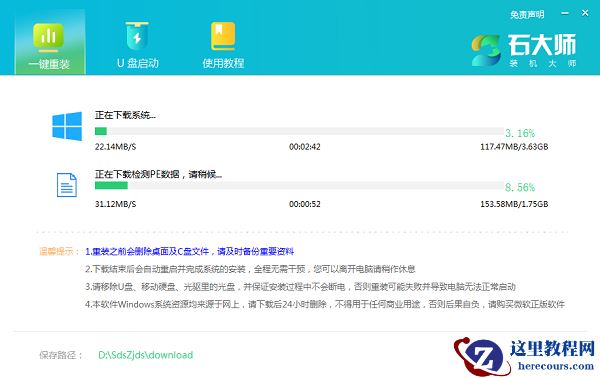
Task: Click the green chart icon for 一键重装
Action: 48,37
